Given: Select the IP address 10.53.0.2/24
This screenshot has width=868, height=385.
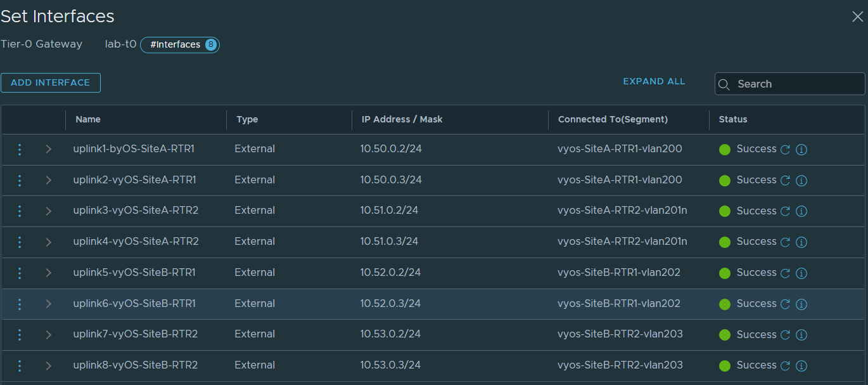Looking at the screenshot, I should click(x=391, y=334).
